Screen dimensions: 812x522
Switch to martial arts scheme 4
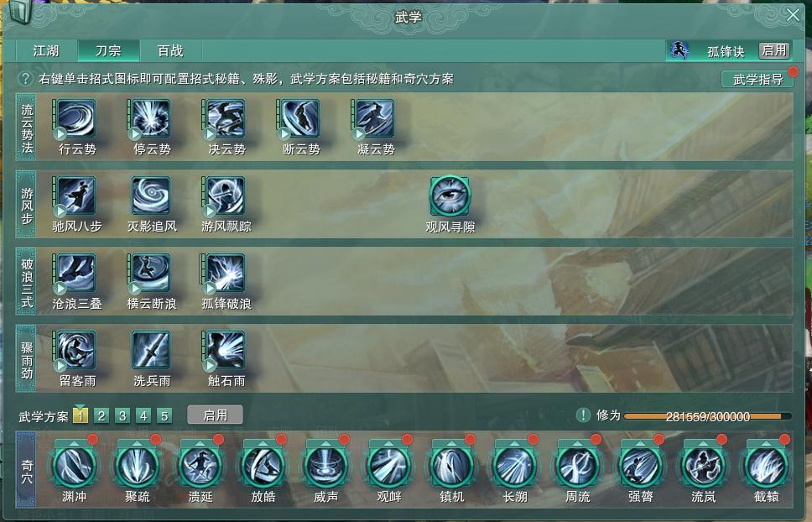143,416
